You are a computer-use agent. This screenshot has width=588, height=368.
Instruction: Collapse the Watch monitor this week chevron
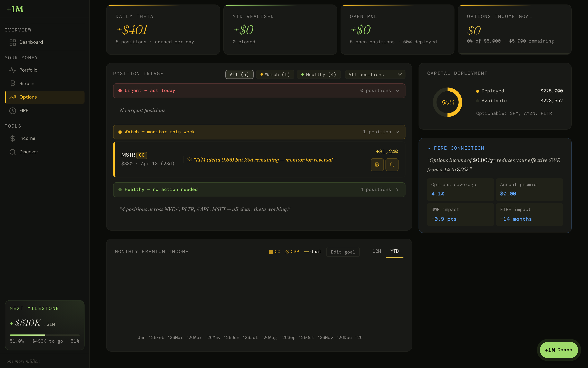(x=397, y=132)
